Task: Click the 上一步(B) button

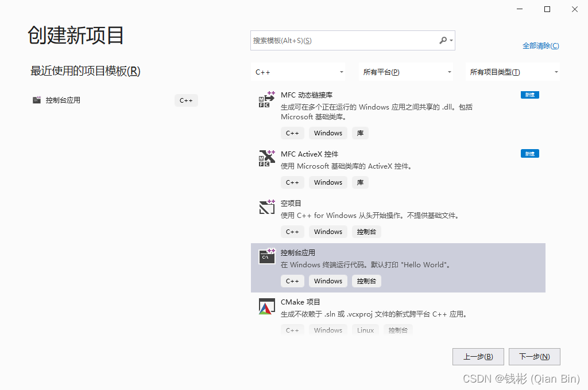Action: click(478, 357)
